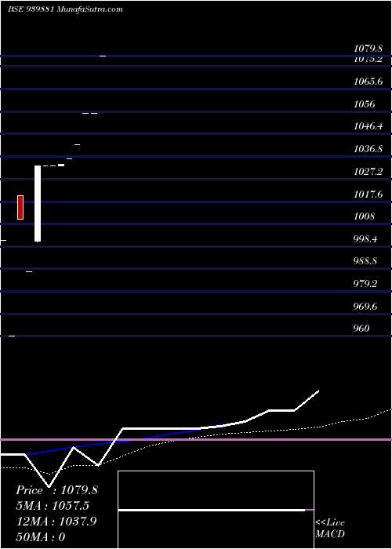Click the 1079.8 price axis label

368,49
